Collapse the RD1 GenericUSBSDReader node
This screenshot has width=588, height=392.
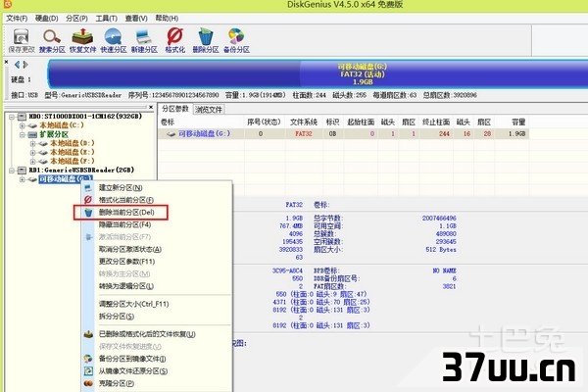tap(12, 171)
